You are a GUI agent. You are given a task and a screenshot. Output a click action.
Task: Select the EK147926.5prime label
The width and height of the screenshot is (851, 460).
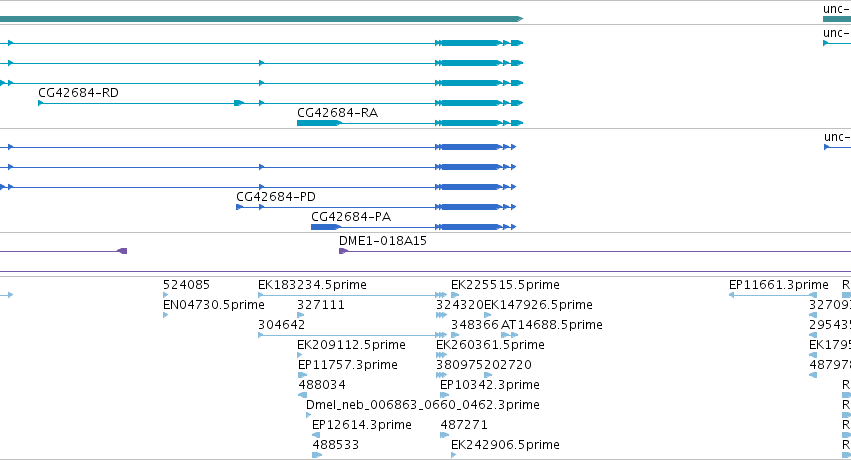coord(538,305)
